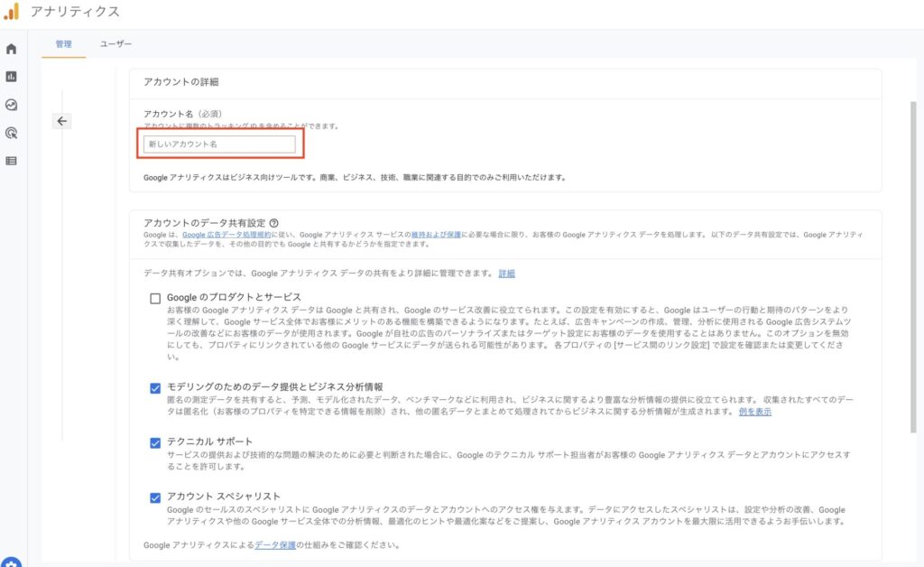The width and height of the screenshot is (924, 567).
Task: Click the アナリティクス title text
Action: (x=75, y=12)
